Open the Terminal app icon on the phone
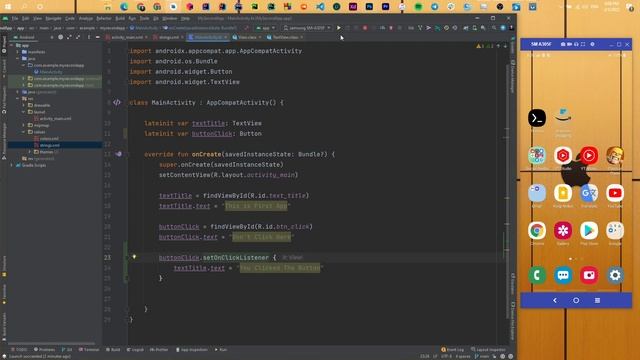Screen dimensions: 640x360 point(537,118)
